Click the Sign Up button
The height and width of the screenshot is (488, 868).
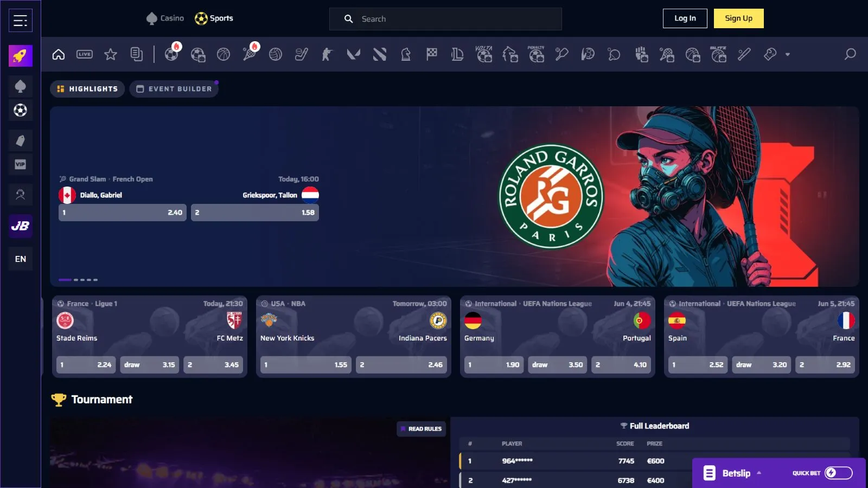[738, 18]
